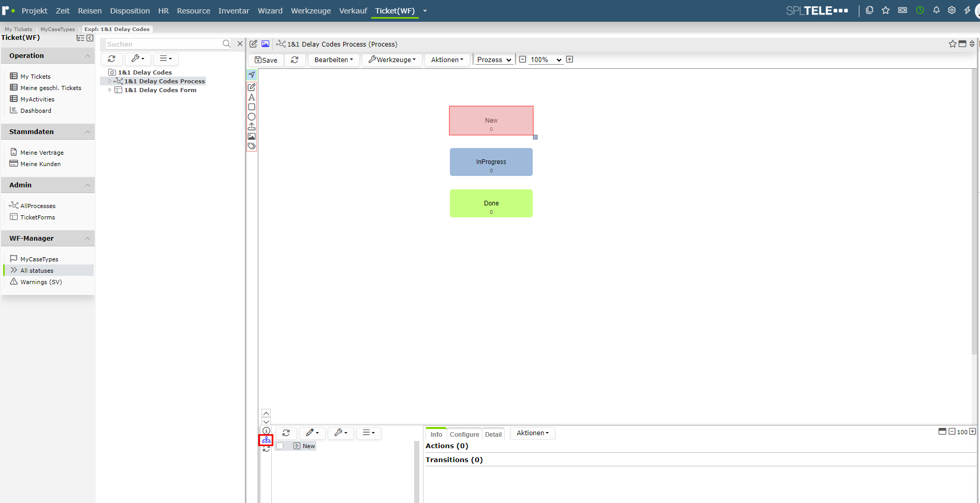Click the ticket icon in the top bar
The height and width of the screenshot is (503, 980).
pyautogui.click(x=902, y=10)
